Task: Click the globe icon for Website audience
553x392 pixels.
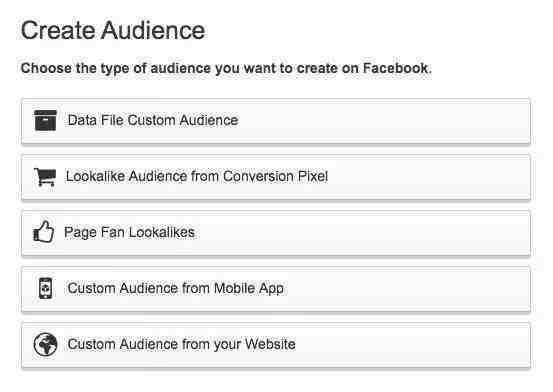Action: (x=45, y=344)
